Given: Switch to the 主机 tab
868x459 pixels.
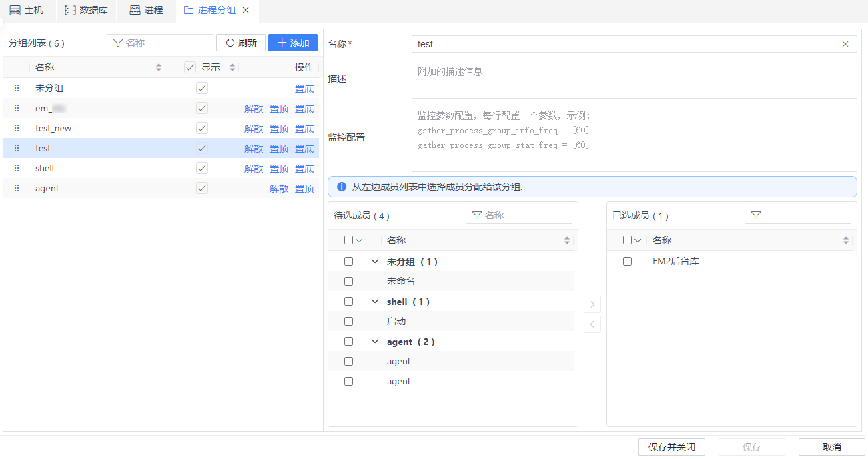Looking at the screenshot, I should (x=27, y=10).
